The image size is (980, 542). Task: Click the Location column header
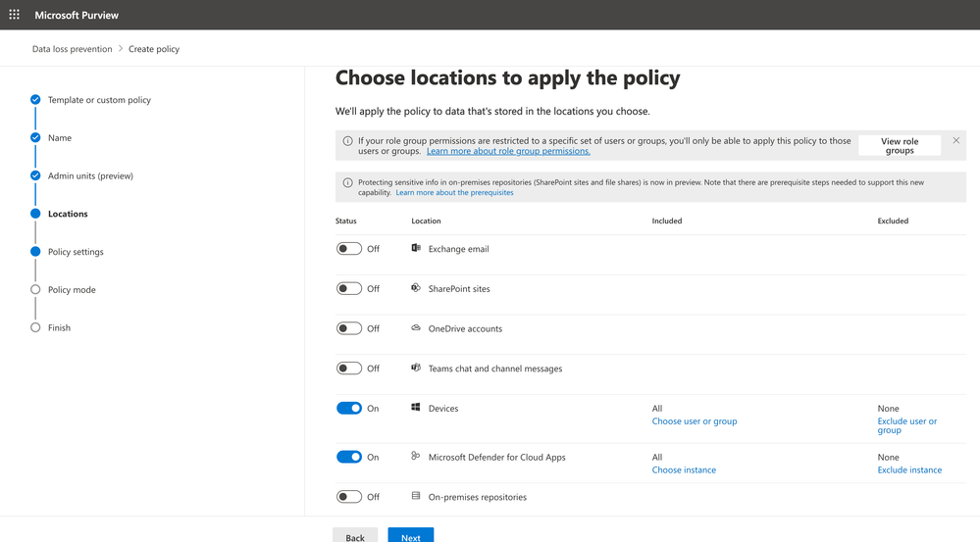click(427, 222)
